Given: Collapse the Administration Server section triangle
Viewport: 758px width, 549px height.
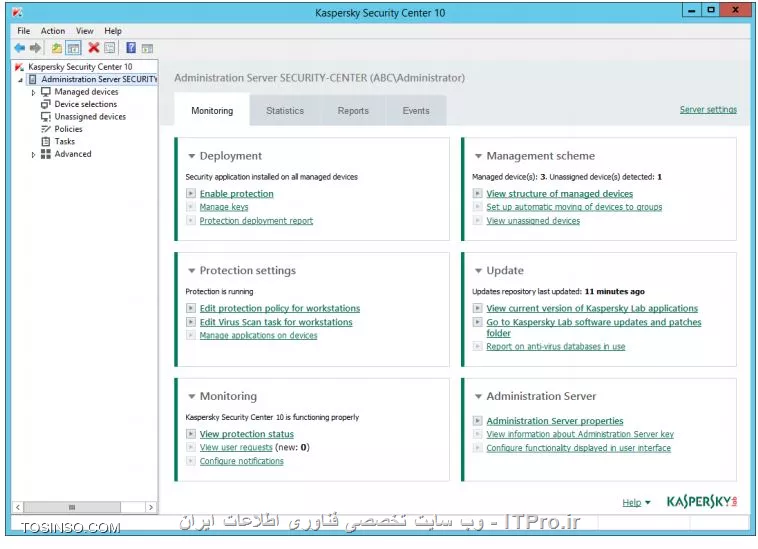Looking at the screenshot, I should [478, 396].
